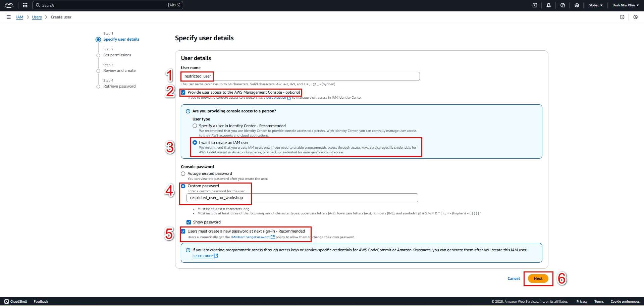Open Feedback in the footer
The width and height of the screenshot is (644, 306).
click(x=41, y=302)
